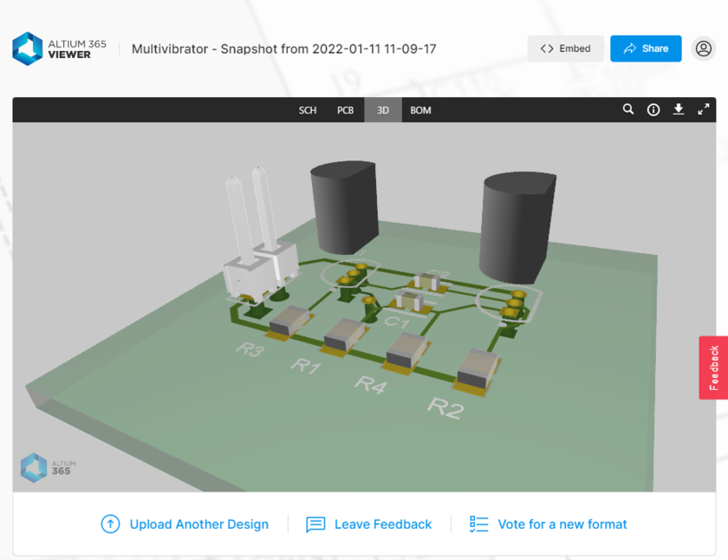Click the red Feedback tab on the right edge
The image size is (728, 560).
point(712,368)
